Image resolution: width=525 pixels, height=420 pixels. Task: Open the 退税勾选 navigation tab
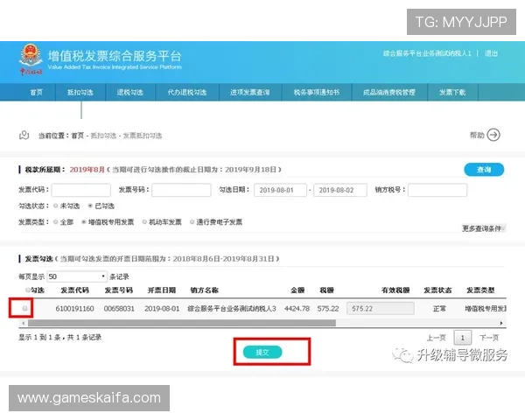(129, 92)
